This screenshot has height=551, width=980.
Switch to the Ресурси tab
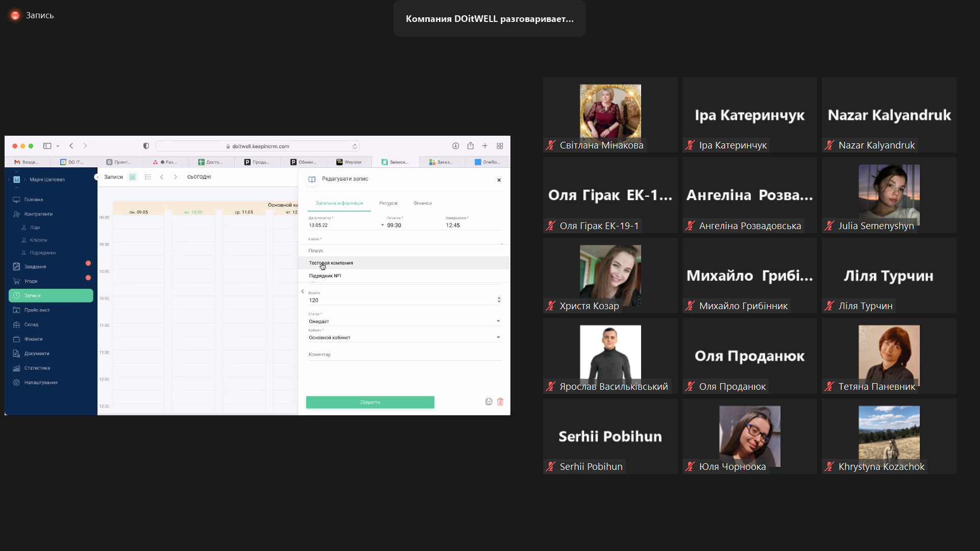tap(388, 203)
